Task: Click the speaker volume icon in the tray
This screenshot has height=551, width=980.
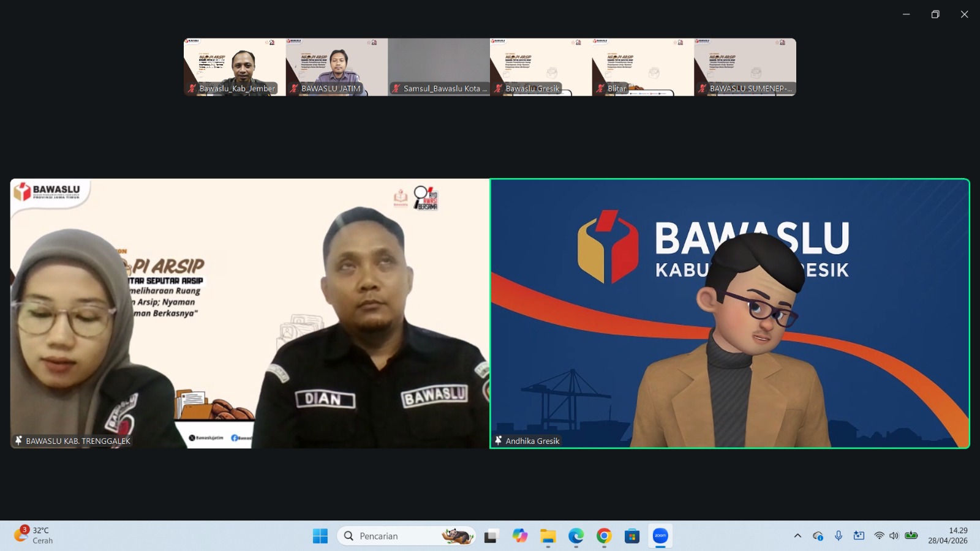Action: point(894,536)
